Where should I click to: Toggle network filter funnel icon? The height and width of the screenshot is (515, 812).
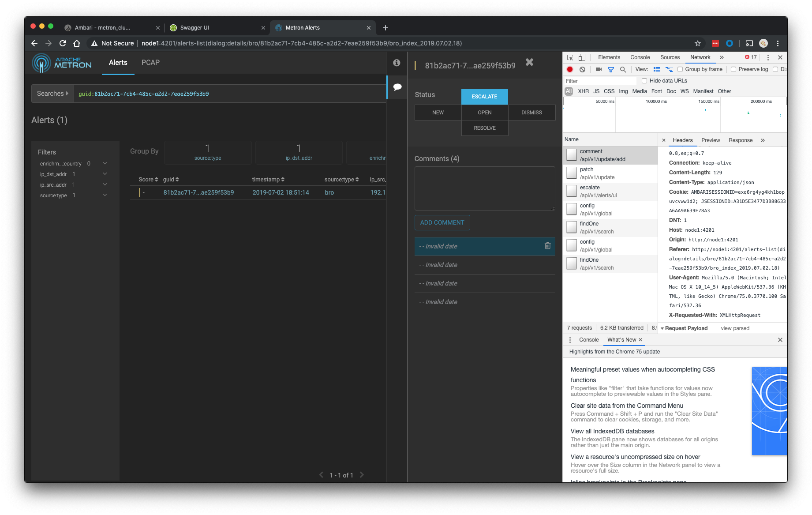pos(611,69)
